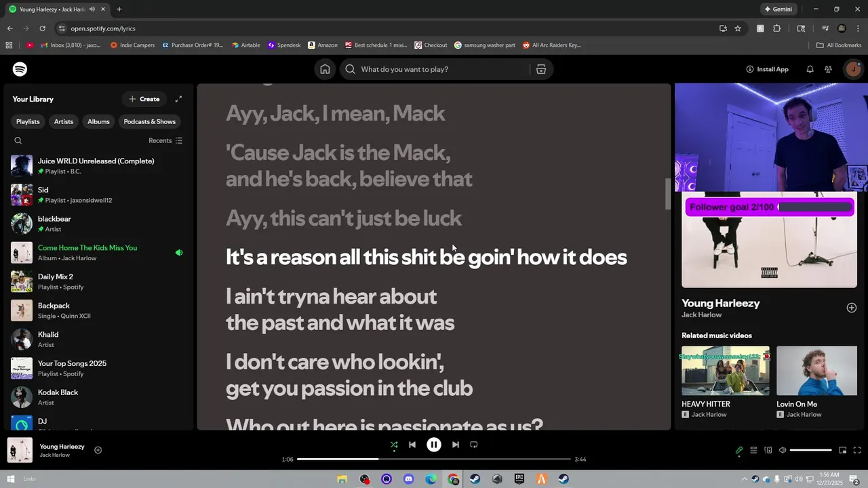Open the All Bookmarks folder
Screen dimensions: 868x488
(x=839, y=45)
